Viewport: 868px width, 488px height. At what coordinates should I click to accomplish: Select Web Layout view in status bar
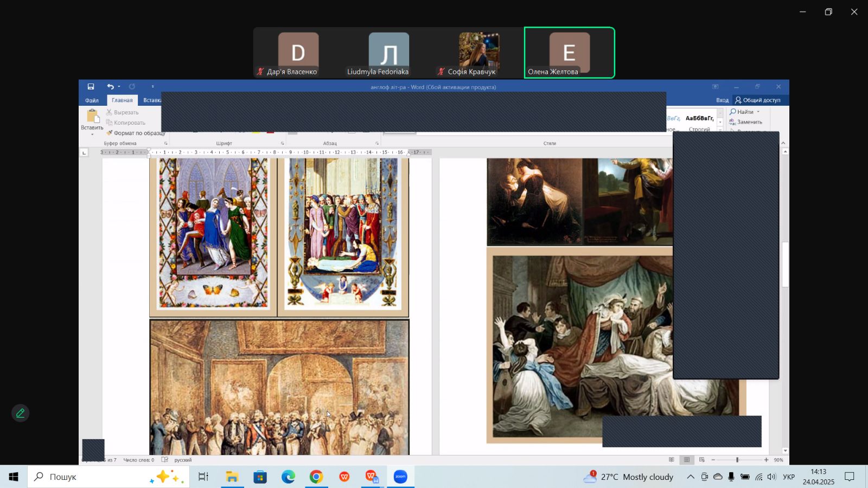pyautogui.click(x=702, y=460)
